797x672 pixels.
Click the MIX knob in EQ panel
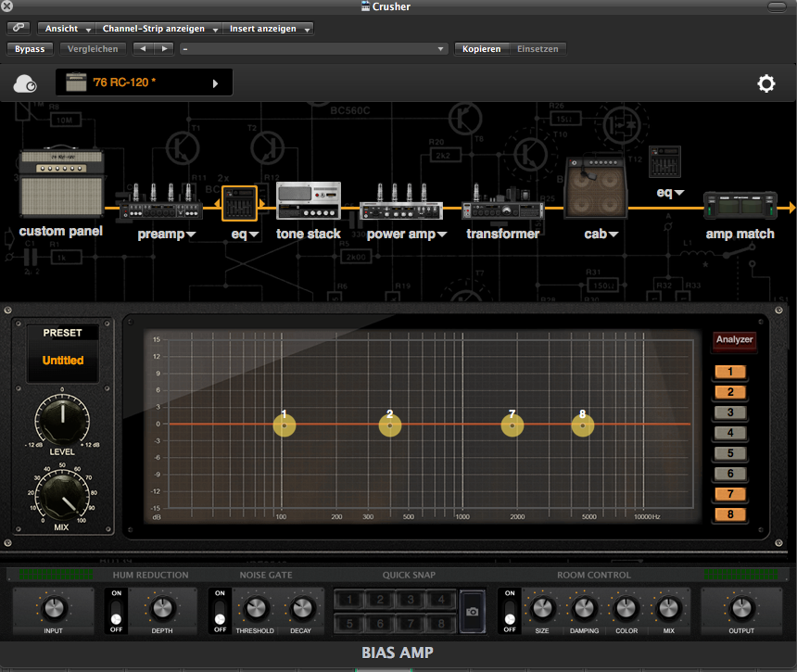coord(62,496)
